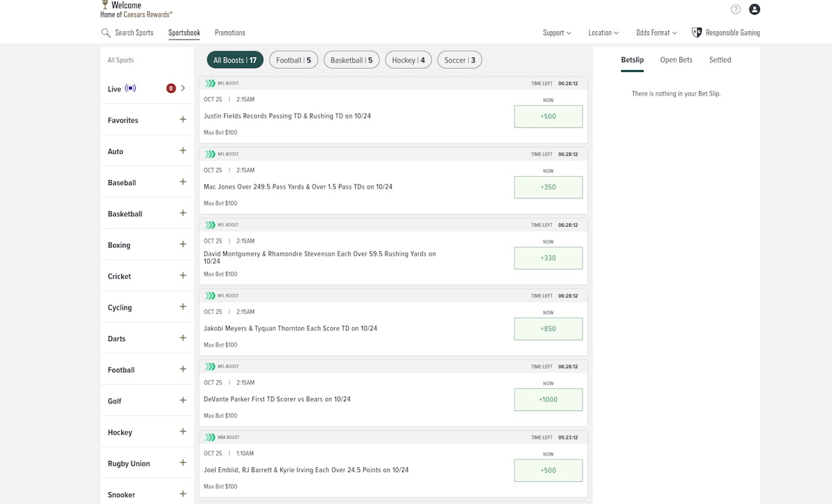The width and height of the screenshot is (832, 504).
Task: Switch to the Open Bets tab
Action: point(676,60)
